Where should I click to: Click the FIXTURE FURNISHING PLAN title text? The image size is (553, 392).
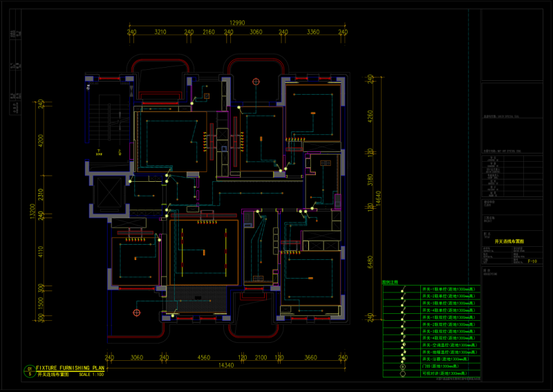point(71,368)
